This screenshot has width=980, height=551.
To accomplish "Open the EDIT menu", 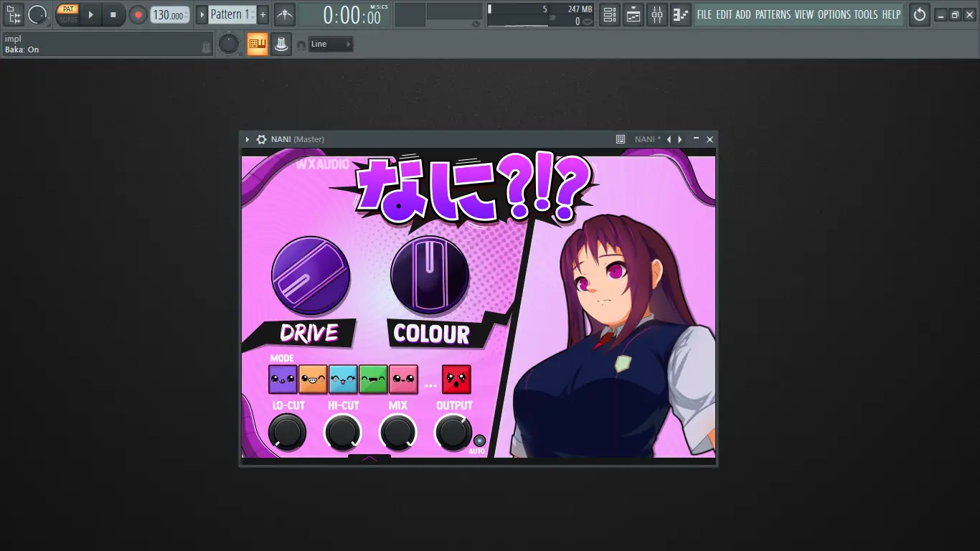I will (x=725, y=14).
